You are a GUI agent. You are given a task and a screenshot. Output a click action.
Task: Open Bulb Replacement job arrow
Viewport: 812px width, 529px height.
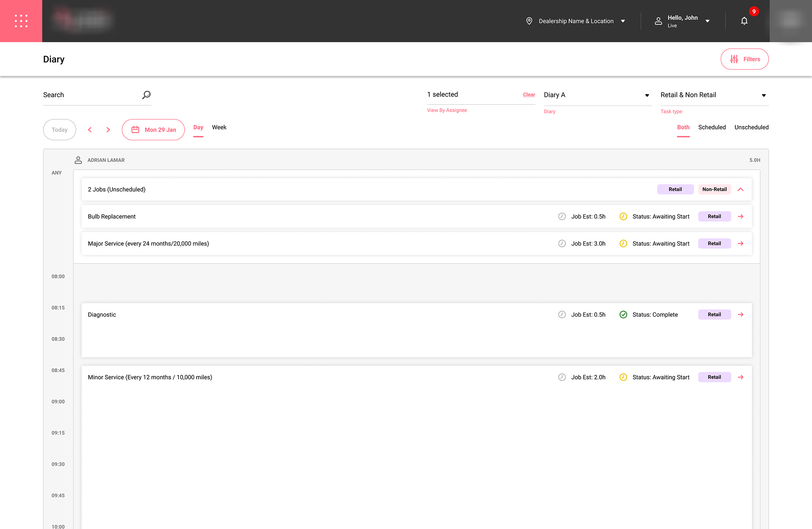pos(741,217)
